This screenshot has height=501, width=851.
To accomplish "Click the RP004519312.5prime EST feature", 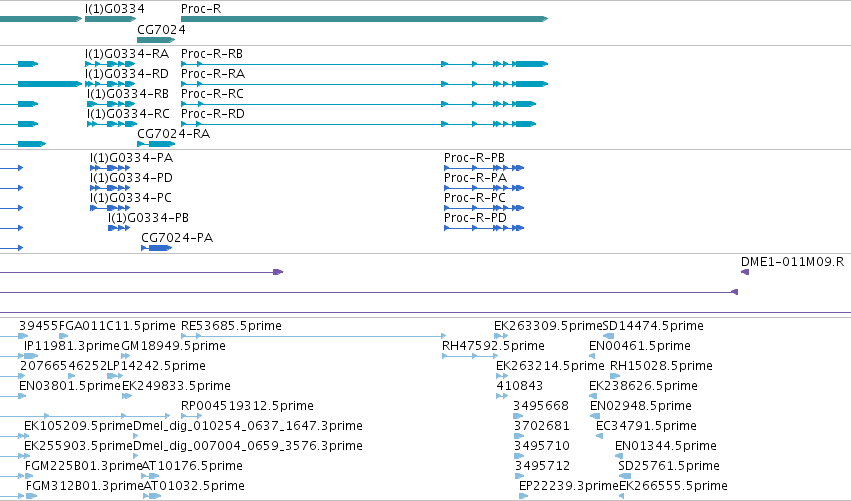I will pyautogui.click(x=191, y=416).
